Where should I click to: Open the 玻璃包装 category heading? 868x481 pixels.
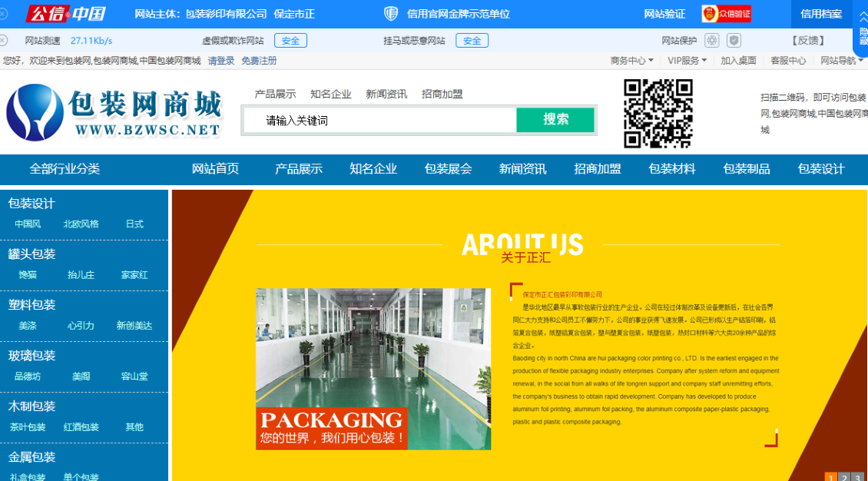(31, 355)
